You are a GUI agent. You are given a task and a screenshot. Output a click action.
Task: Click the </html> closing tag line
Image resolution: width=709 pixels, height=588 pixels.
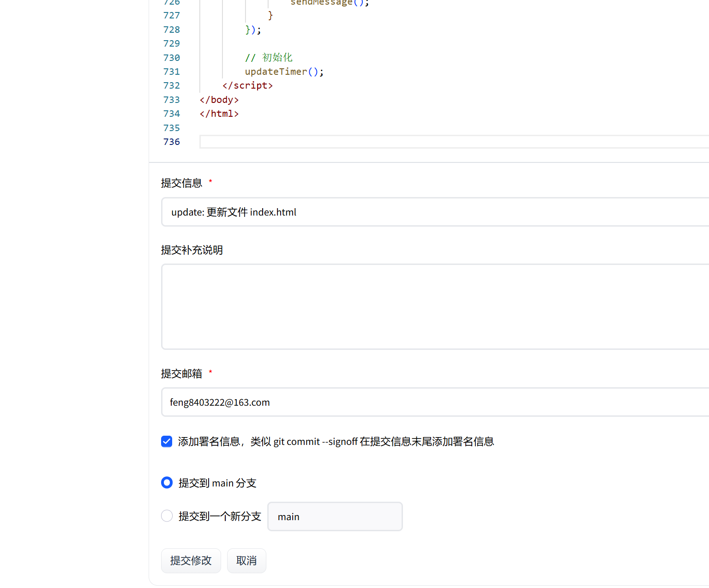pyautogui.click(x=219, y=114)
